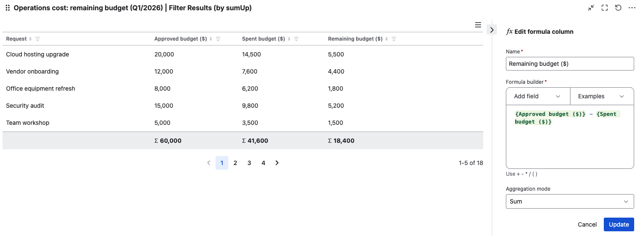The height and width of the screenshot is (236, 644).
Task: Open the Aggregation mode Sum dropdown
Action: point(570,201)
